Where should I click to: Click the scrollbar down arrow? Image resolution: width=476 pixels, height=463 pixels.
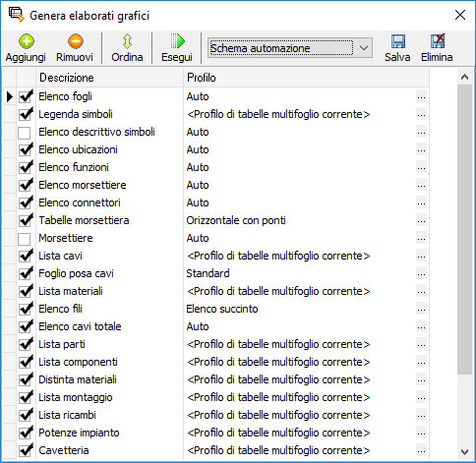464,452
